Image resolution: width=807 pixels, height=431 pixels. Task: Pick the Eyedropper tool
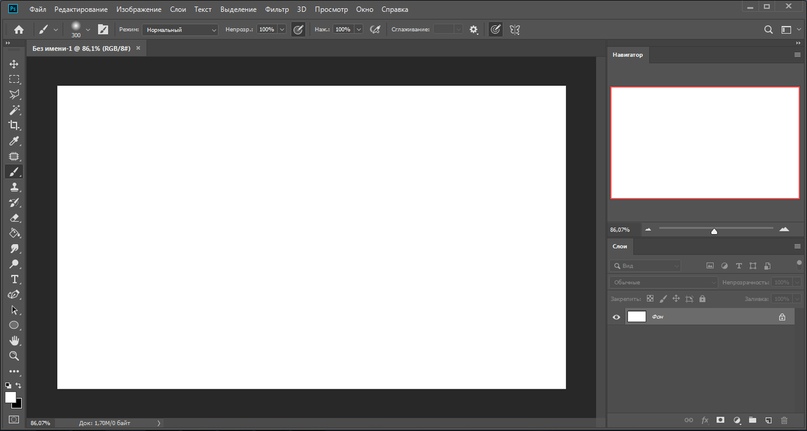pos(14,141)
